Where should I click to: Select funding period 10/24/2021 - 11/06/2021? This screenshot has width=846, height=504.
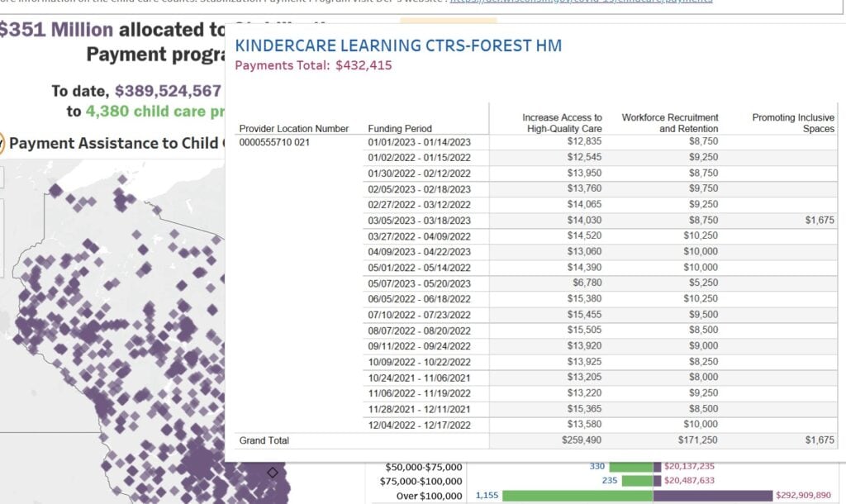[419, 378]
